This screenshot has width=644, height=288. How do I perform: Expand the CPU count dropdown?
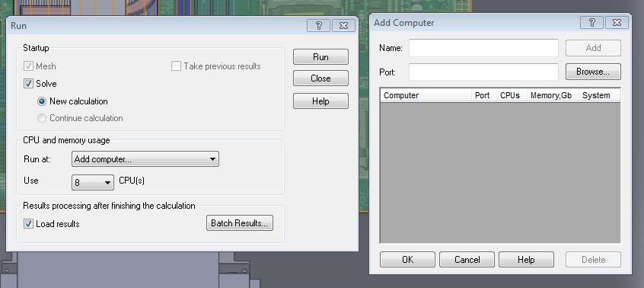[x=93, y=182]
